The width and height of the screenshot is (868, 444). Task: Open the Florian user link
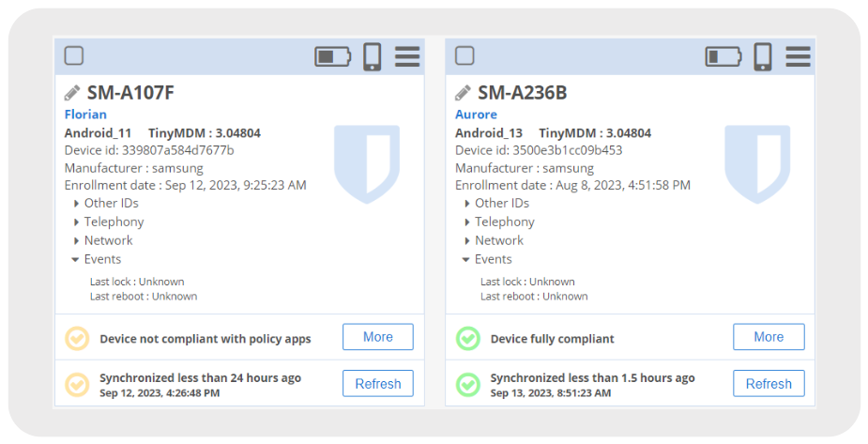(x=85, y=115)
